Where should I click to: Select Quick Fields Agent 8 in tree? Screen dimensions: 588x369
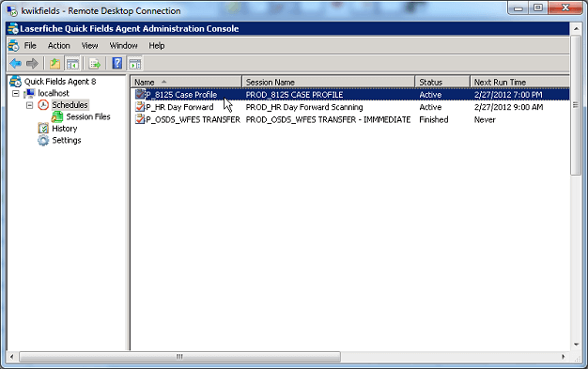(60, 82)
